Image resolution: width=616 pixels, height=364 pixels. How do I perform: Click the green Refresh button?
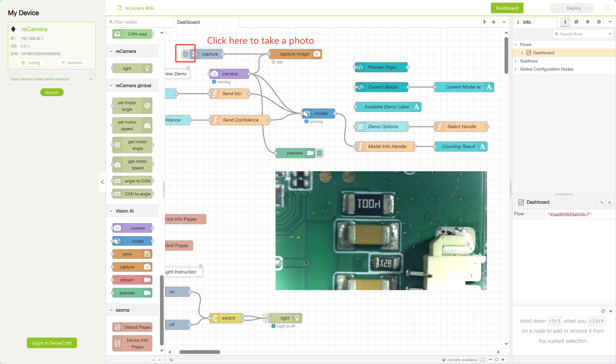click(x=52, y=92)
